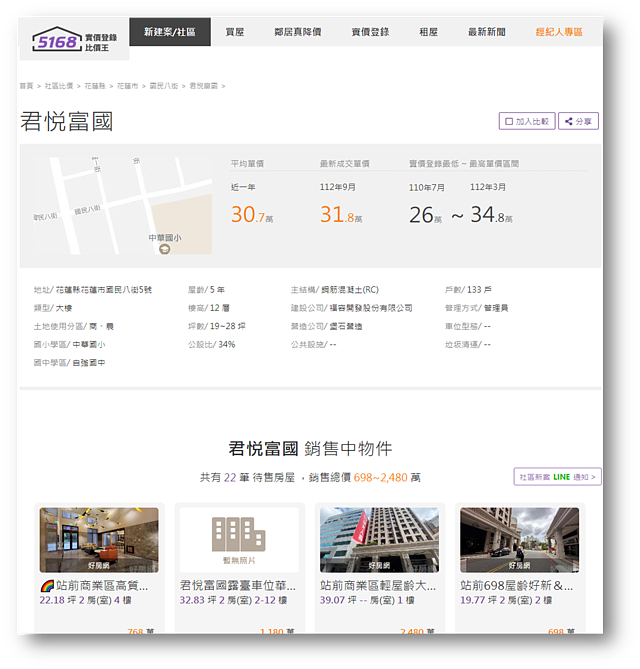
Task: Click the 君悅富國 銷售中物件 heading
Action: coord(310,448)
